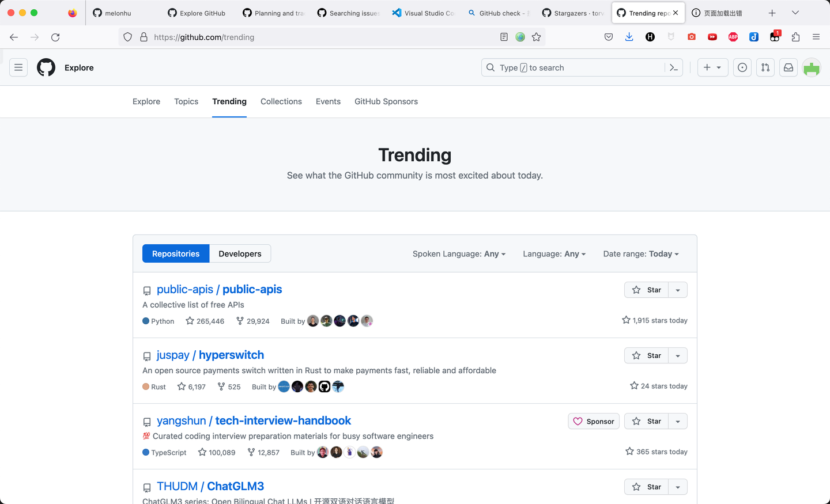Open the tracking protection shield icon
This screenshot has height=504, width=830.
[x=128, y=37]
